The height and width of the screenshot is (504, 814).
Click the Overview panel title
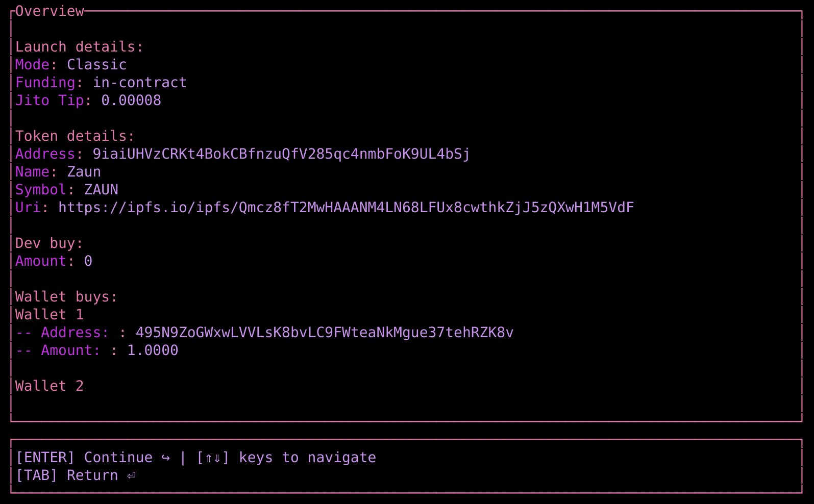click(50, 11)
